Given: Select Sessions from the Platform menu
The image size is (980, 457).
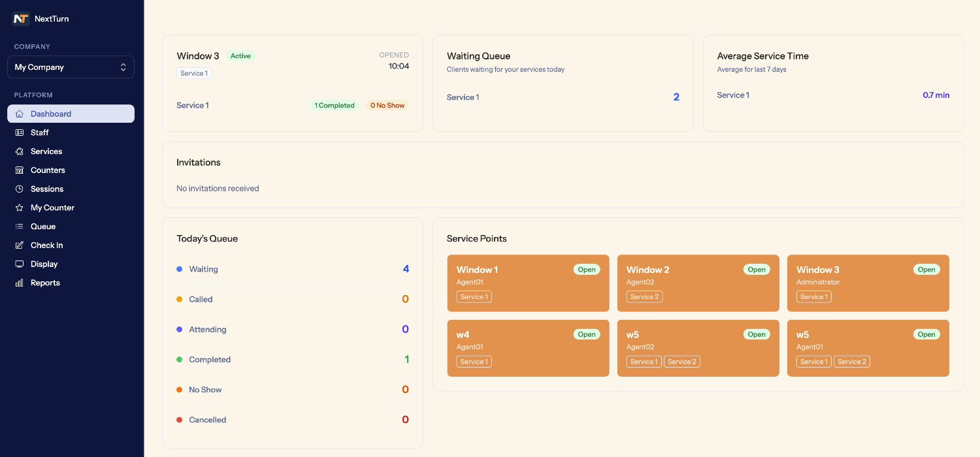Looking at the screenshot, I should point(47,189).
